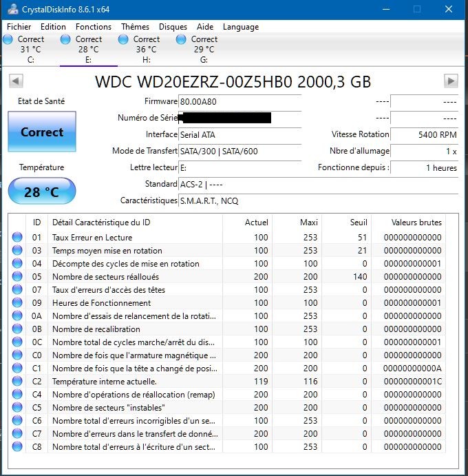Select the Nombre de secteurs "instables" row

click(228, 407)
